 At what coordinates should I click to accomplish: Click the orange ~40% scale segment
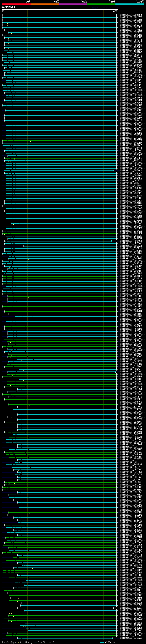click(45, 4)
